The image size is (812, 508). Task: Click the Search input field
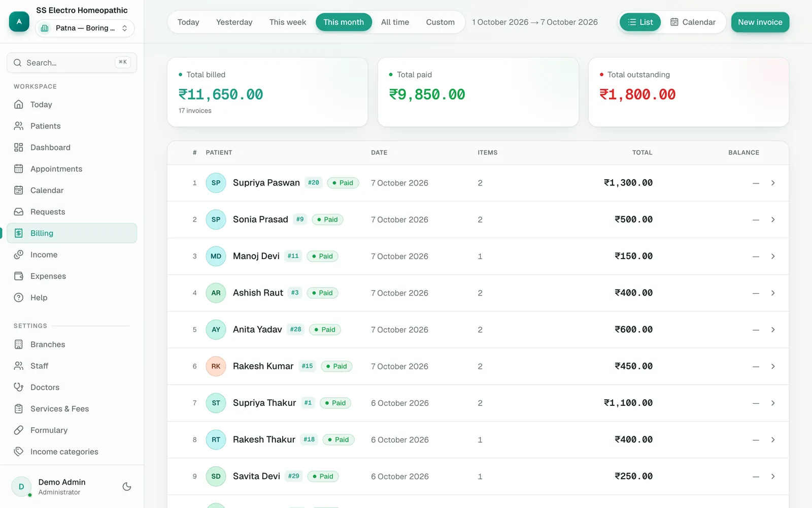tap(72, 62)
